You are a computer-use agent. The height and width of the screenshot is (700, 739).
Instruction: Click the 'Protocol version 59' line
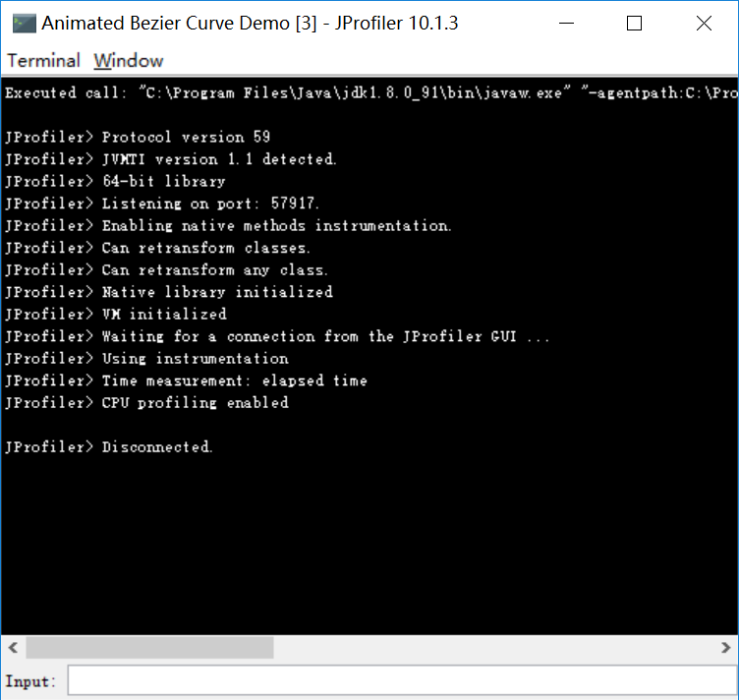click(138, 138)
